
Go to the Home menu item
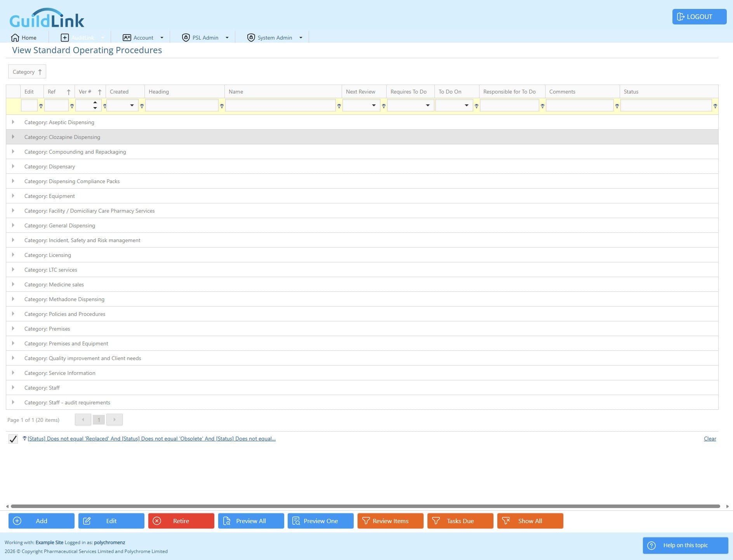click(24, 38)
